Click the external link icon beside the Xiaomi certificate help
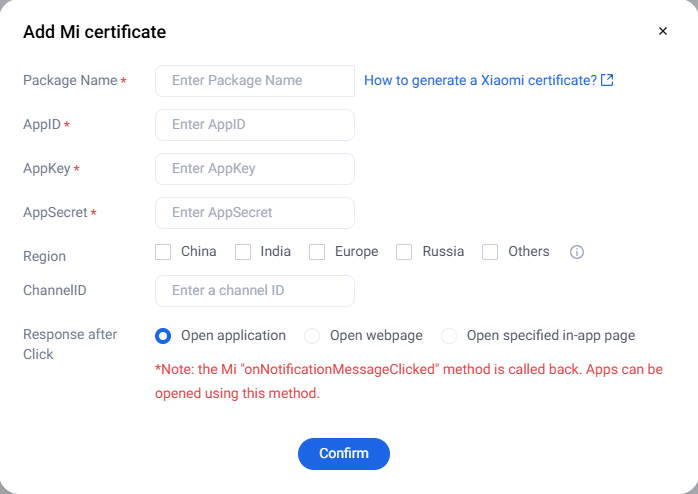Viewport: 698px width, 494px height. (x=607, y=80)
